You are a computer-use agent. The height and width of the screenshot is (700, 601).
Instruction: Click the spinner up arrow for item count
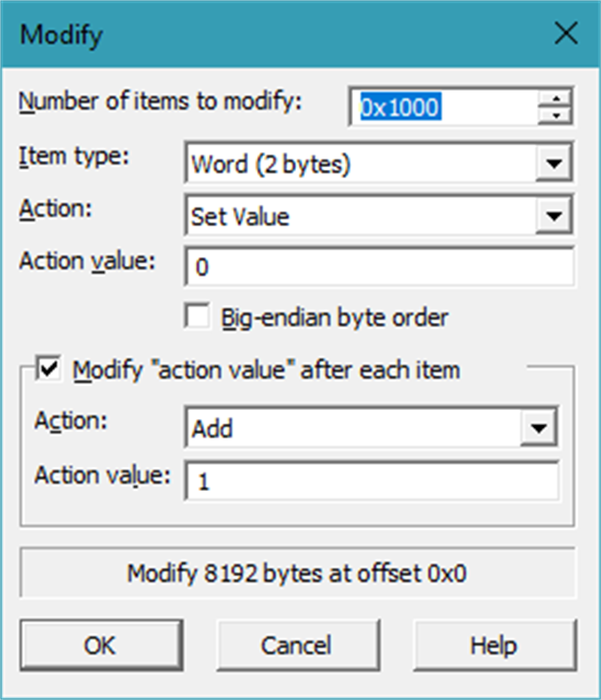556,98
